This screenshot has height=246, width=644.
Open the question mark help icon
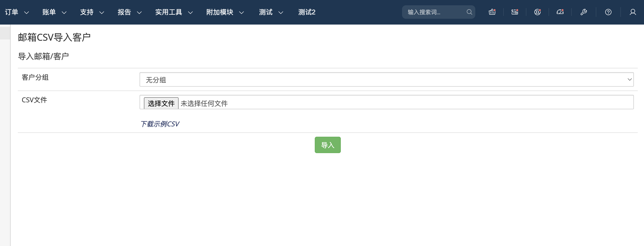(608, 12)
